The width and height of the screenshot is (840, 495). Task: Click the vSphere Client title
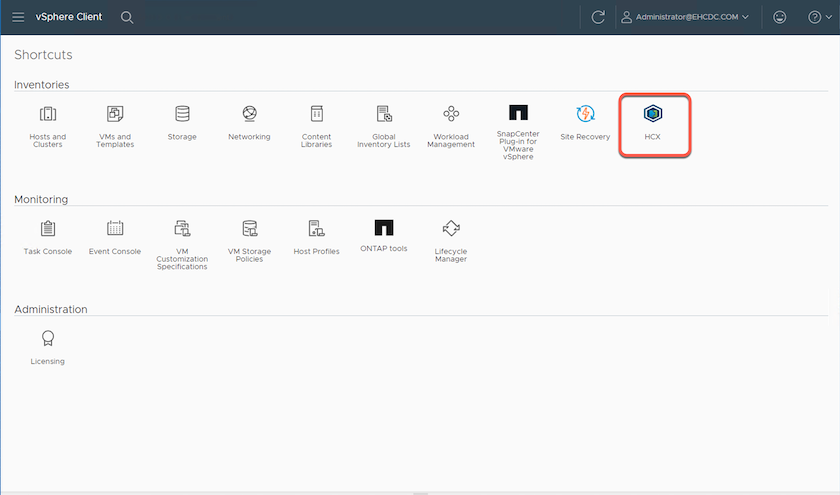[69, 17]
